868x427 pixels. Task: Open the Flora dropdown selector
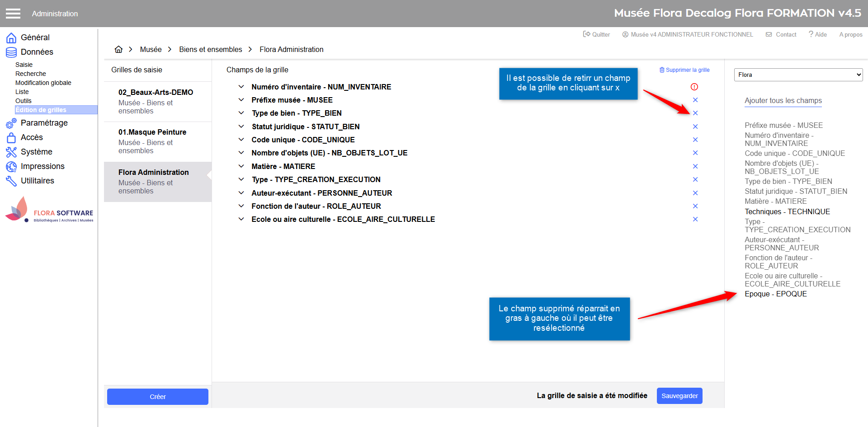point(798,75)
